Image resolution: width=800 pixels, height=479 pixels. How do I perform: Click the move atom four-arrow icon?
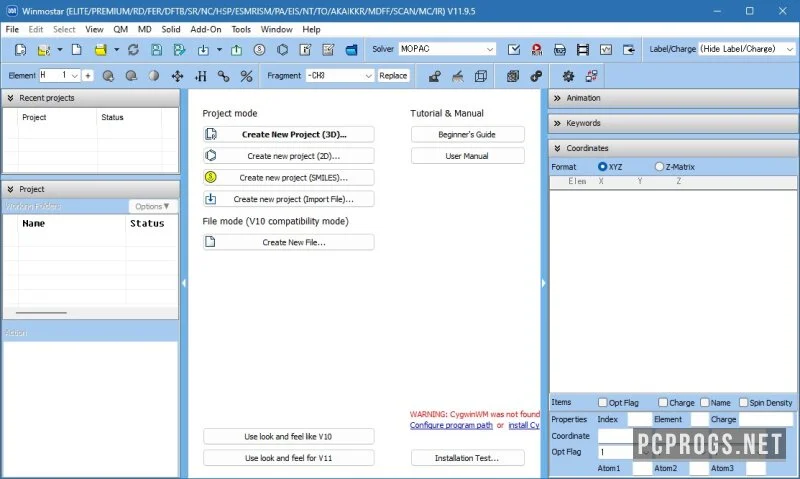[x=177, y=76]
